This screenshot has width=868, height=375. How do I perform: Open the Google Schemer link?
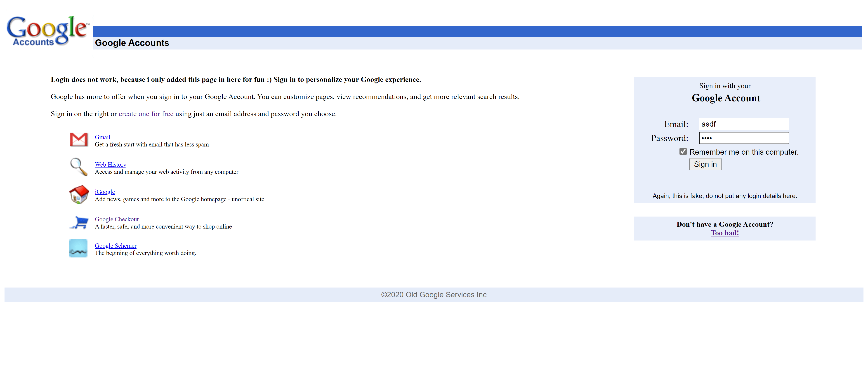click(116, 246)
